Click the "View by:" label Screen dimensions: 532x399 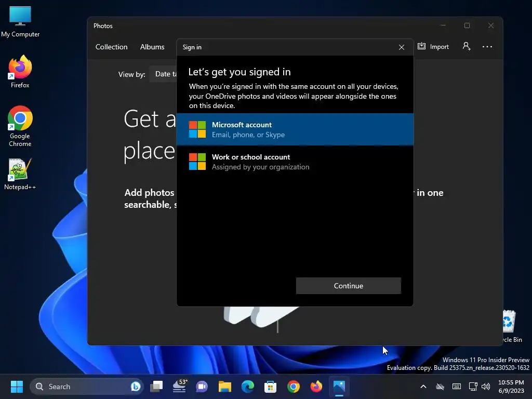[131, 74]
